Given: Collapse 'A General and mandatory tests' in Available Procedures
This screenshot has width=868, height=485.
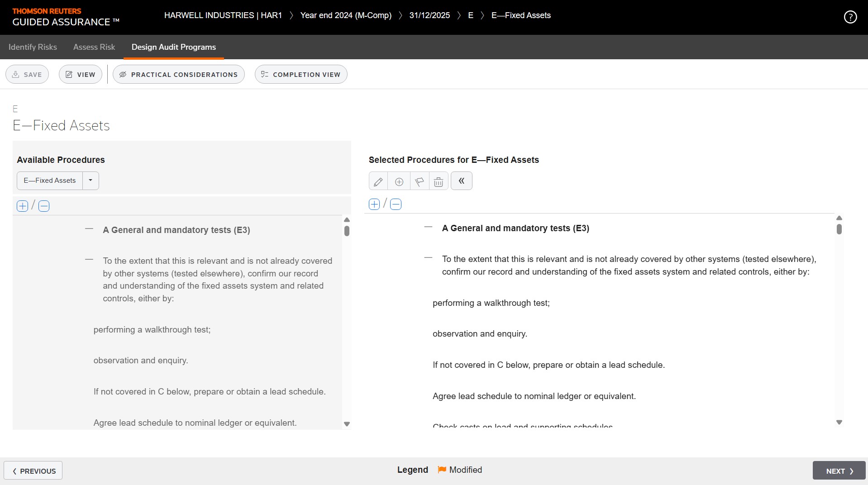Looking at the screenshot, I should 89,229.
